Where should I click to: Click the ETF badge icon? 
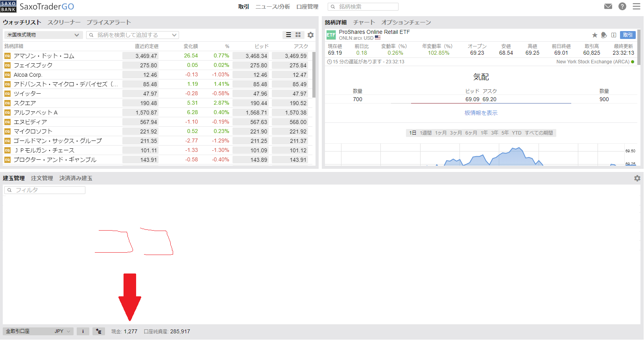click(331, 35)
